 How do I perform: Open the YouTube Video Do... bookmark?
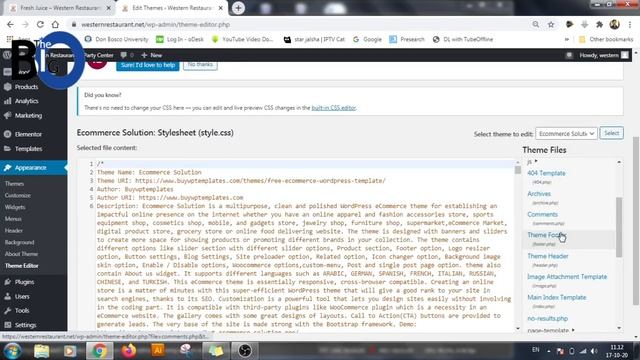pos(242,39)
